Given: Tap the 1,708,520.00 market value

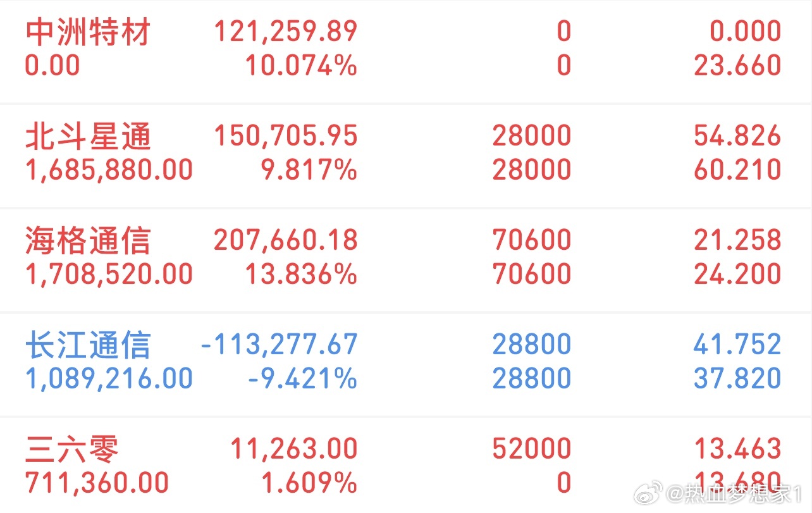Looking at the screenshot, I should (x=109, y=274).
